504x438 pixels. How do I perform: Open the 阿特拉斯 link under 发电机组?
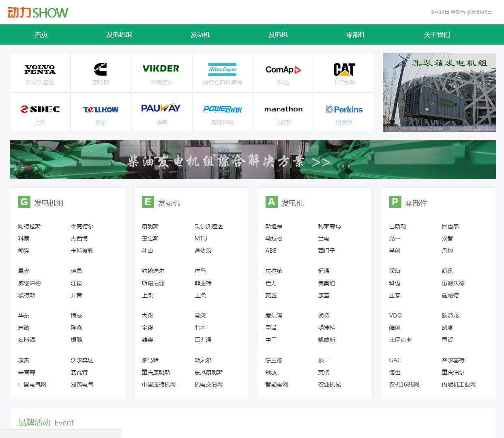pos(30,226)
